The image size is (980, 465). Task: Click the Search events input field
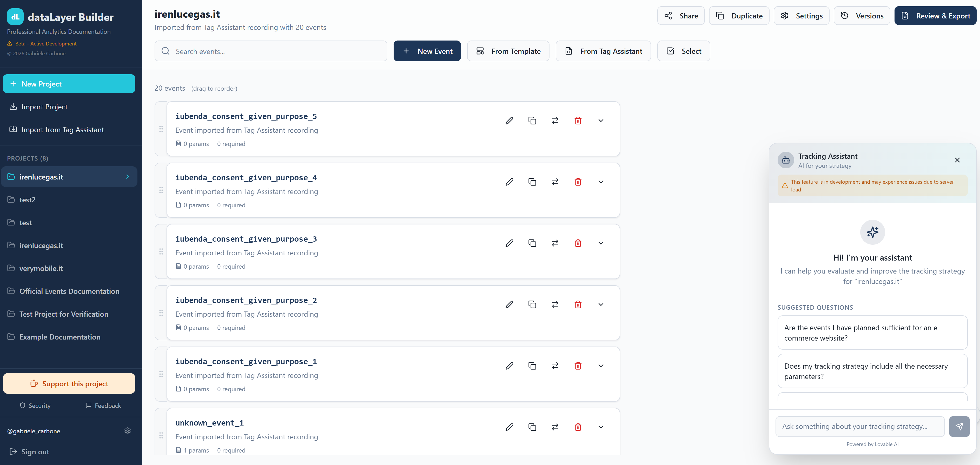[x=270, y=51]
